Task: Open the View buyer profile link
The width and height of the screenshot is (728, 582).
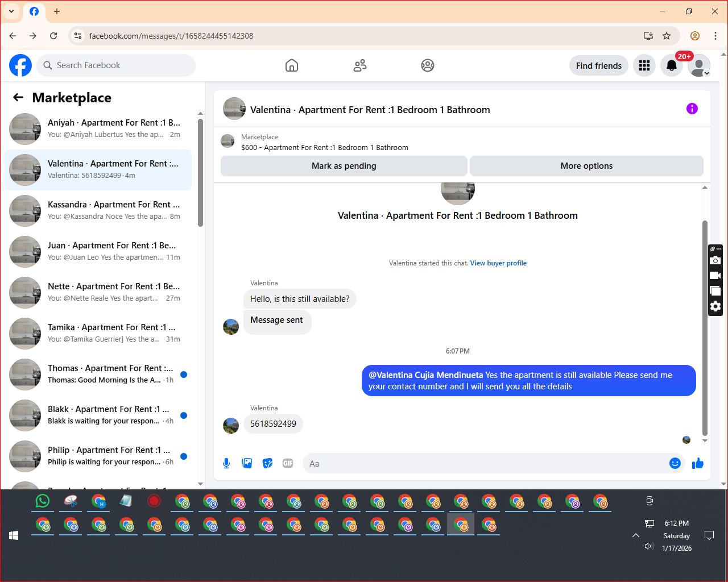Action: pos(498,263)
